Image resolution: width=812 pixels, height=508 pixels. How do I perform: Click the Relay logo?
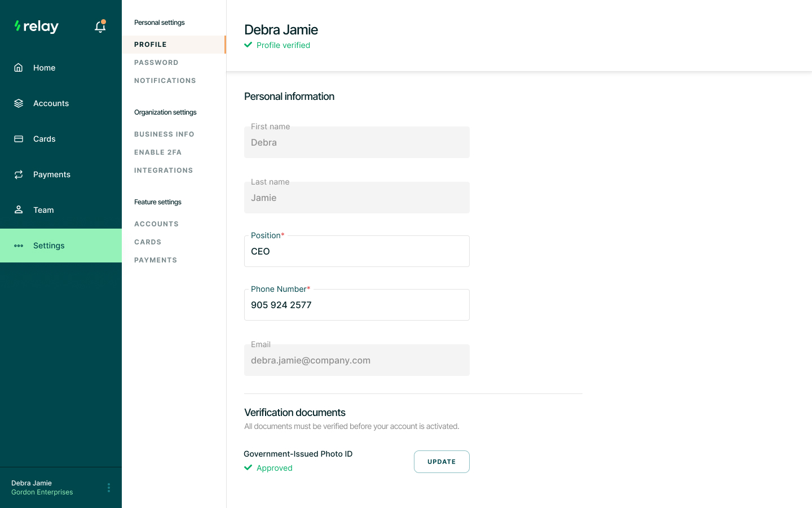point(37,27)
